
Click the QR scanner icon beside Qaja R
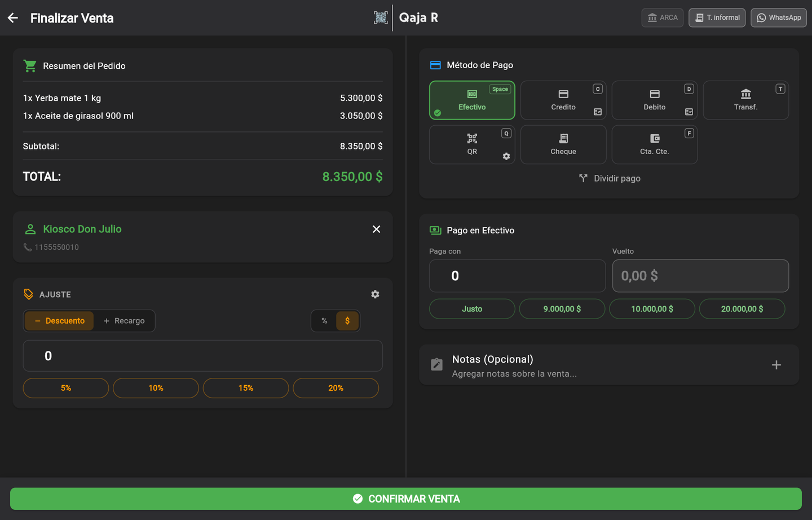[381, 17]
